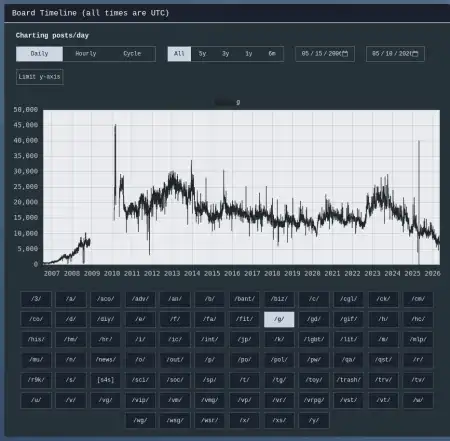This screenshot has width=450, height=441.
Task: Switch chart to Hourly view
Action: (x=86, y=54)
